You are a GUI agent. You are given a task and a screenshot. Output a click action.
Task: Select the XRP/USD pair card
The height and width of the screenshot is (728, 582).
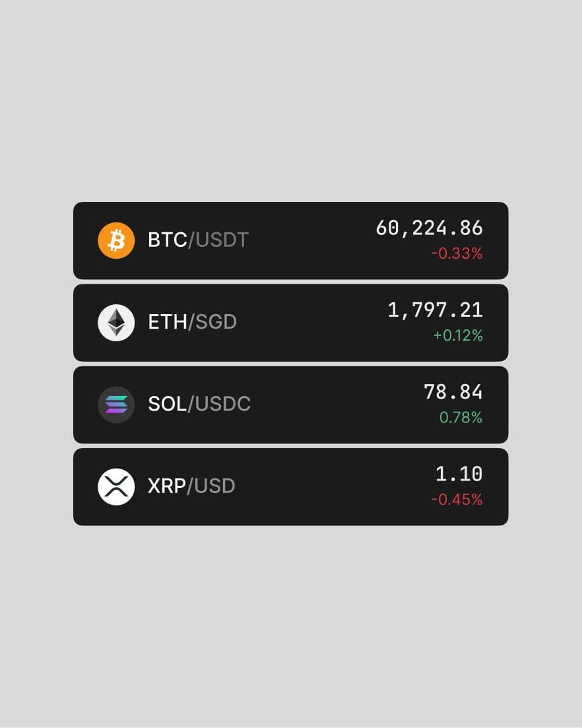pyautogui.click(x=291, y=487)
